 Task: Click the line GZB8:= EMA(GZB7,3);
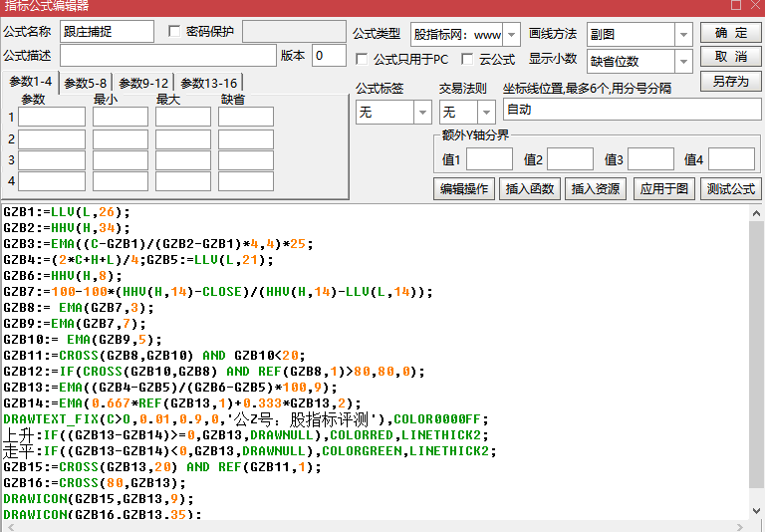[79, 308]
